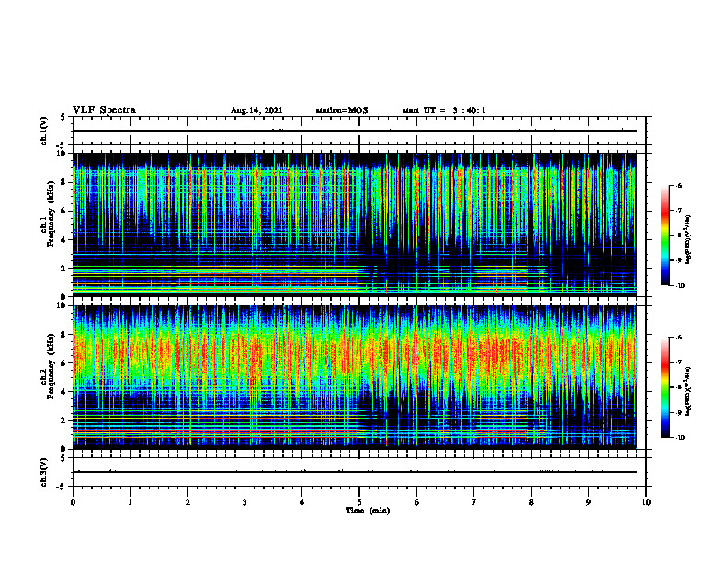
Task: Click the "start UT = 3 :40: 1" text
Action: [444, 110]
